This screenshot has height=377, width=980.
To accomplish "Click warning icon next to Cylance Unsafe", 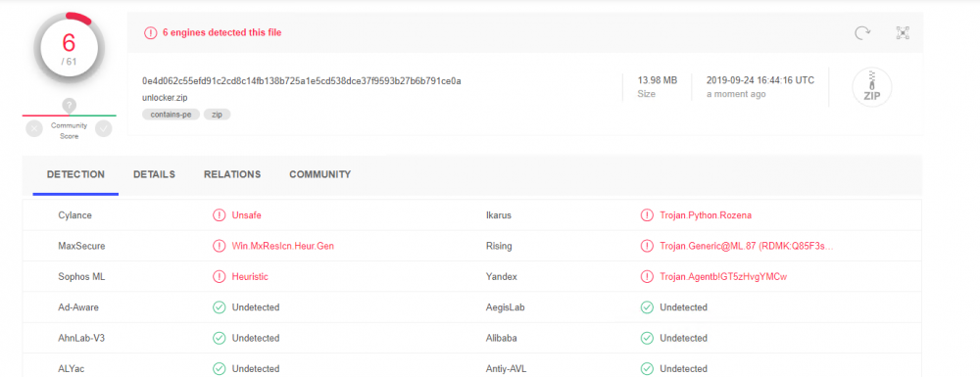I will tap(219, 215).
